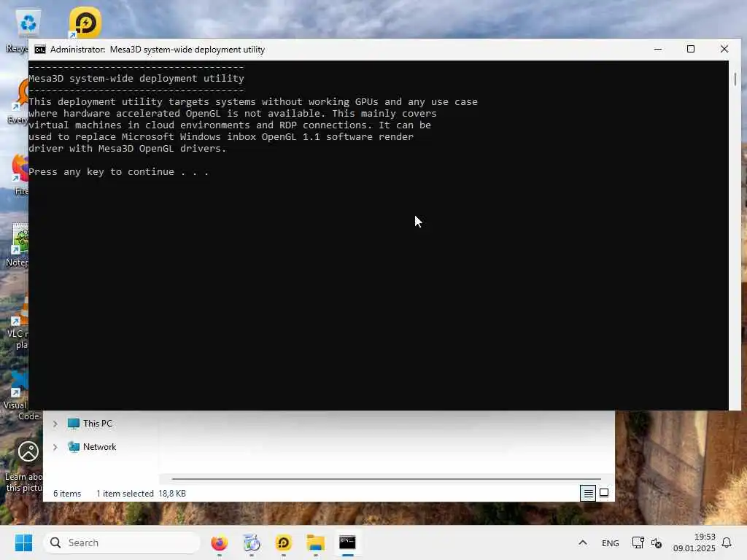Maximize the Mesa3D deployment utility window
This screenshot has width=747, height=560.
pos(691,49)
